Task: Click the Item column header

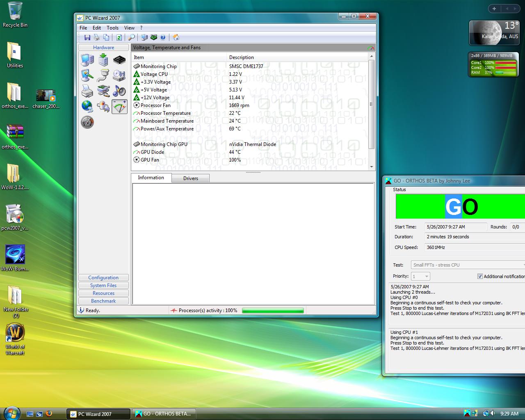Action: coord(179,57)
